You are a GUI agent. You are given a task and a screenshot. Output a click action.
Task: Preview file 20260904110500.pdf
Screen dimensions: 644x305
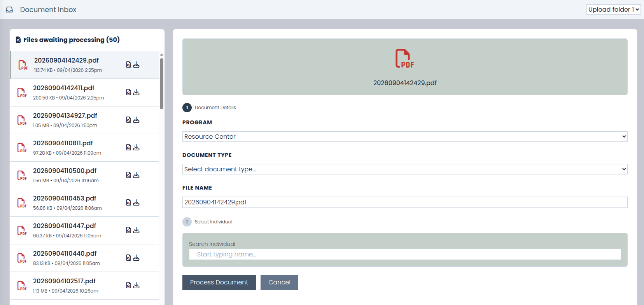[x=128, y=175]
